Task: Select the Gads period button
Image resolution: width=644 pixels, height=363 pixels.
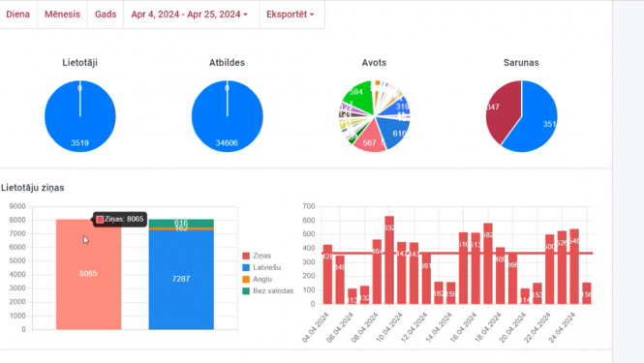Action: click(x=106, y=15)
